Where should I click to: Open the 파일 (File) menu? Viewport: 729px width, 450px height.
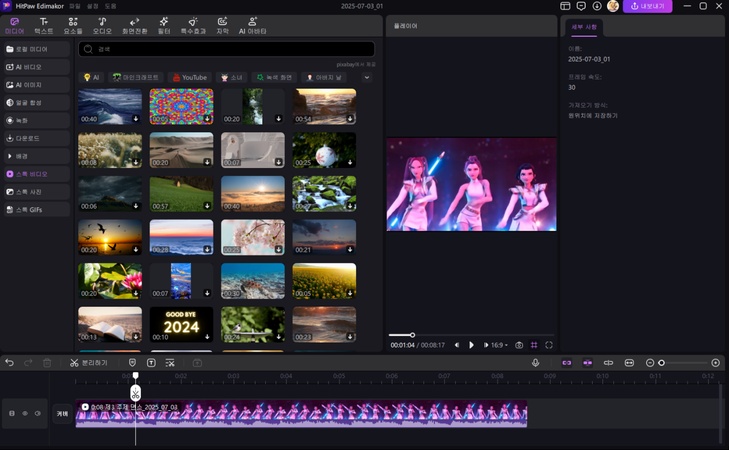pyautogui.click(x=75, y=6)
